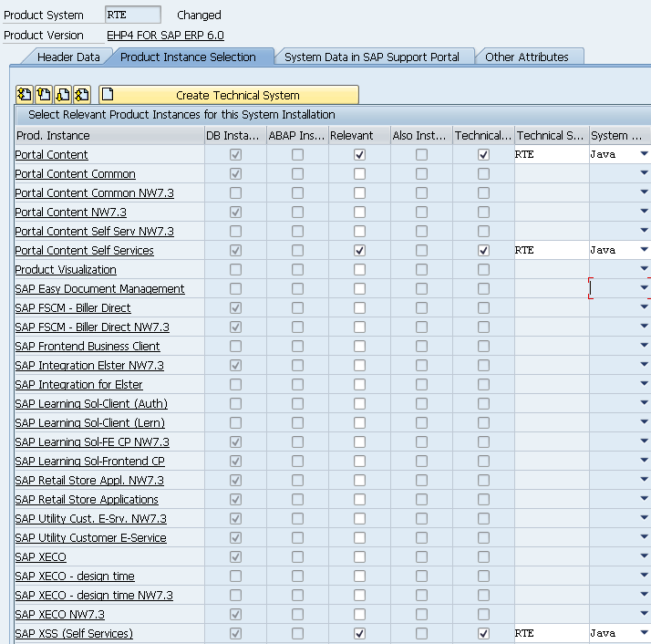Click the Also Inst... column header
Viewport: 651px width, 644px height.
click(x=421, y=135)
